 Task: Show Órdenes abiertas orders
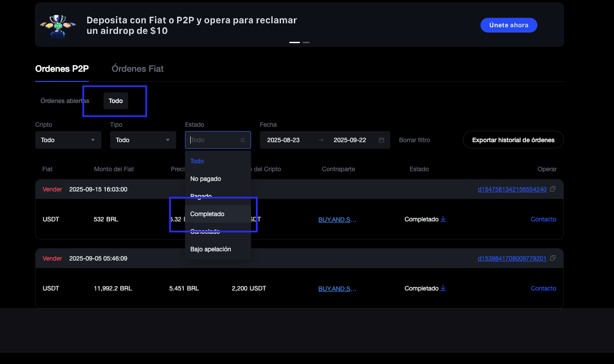point(65,101)
